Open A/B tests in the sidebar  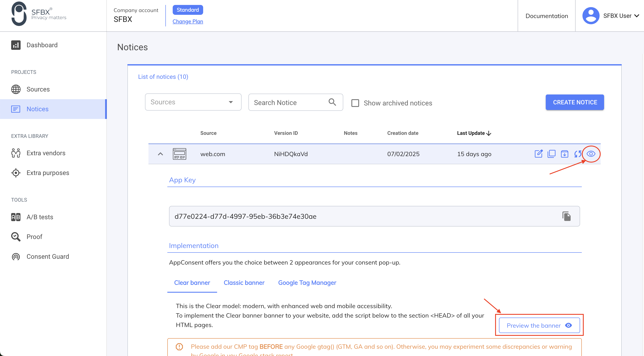40,217
